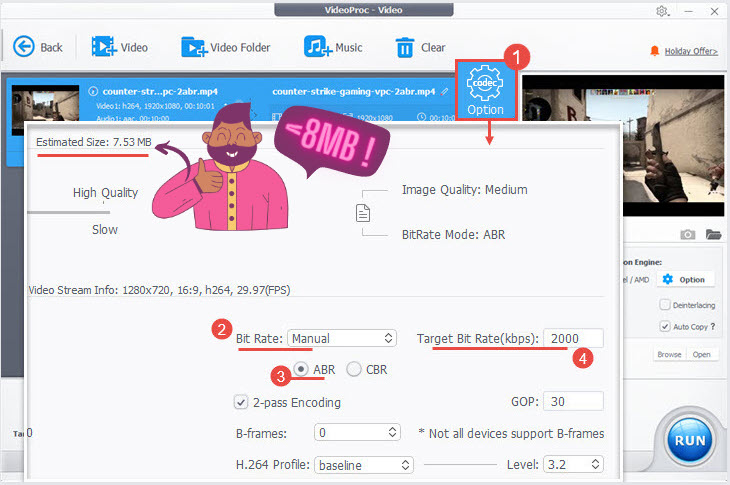Screen dimensions: 730x485
Task: Open the hardware engine Option button
Action: [x=685, y=279]
